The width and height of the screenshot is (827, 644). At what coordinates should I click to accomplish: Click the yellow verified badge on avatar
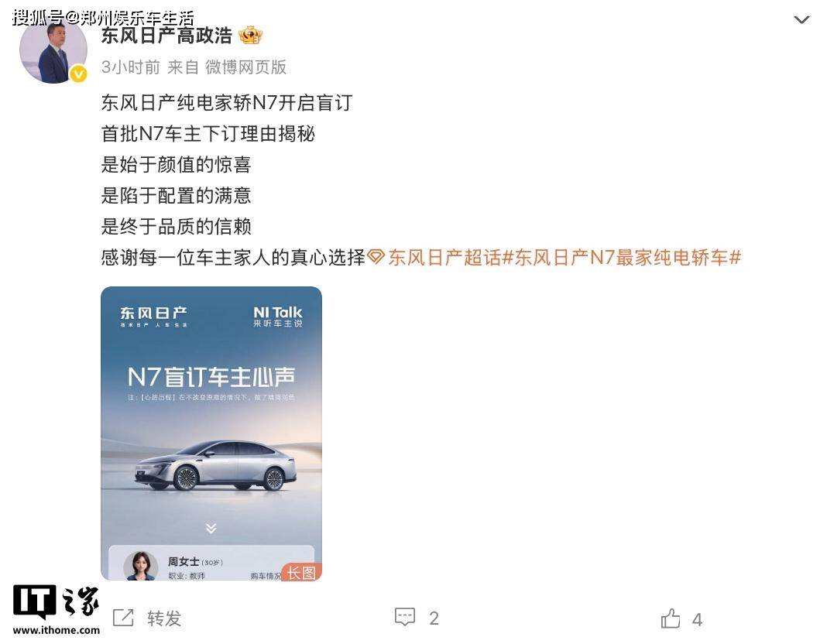pos(78,74)
